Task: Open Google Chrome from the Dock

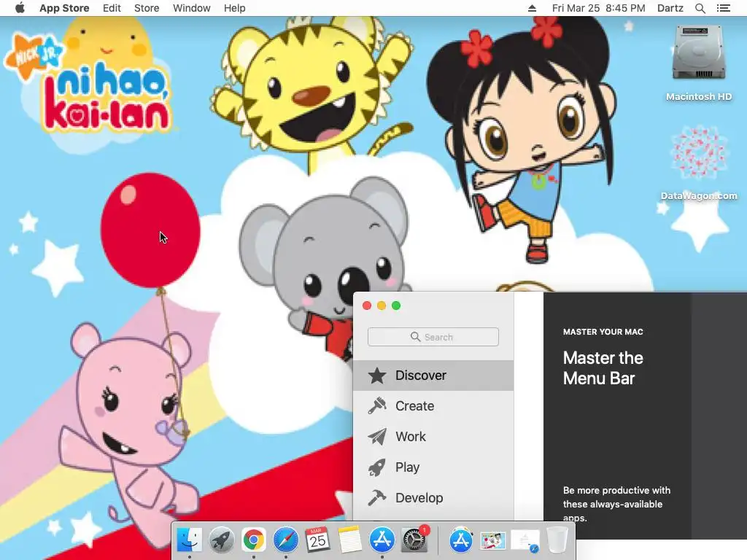Action: [x=253, y=540]
